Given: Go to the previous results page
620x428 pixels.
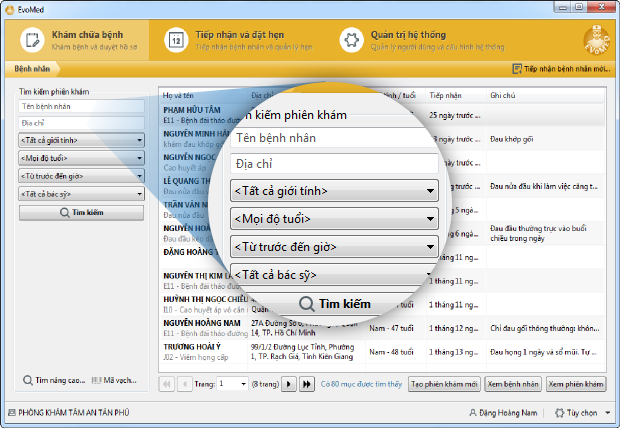Looking at the screenshot, I should coord(184,384).
